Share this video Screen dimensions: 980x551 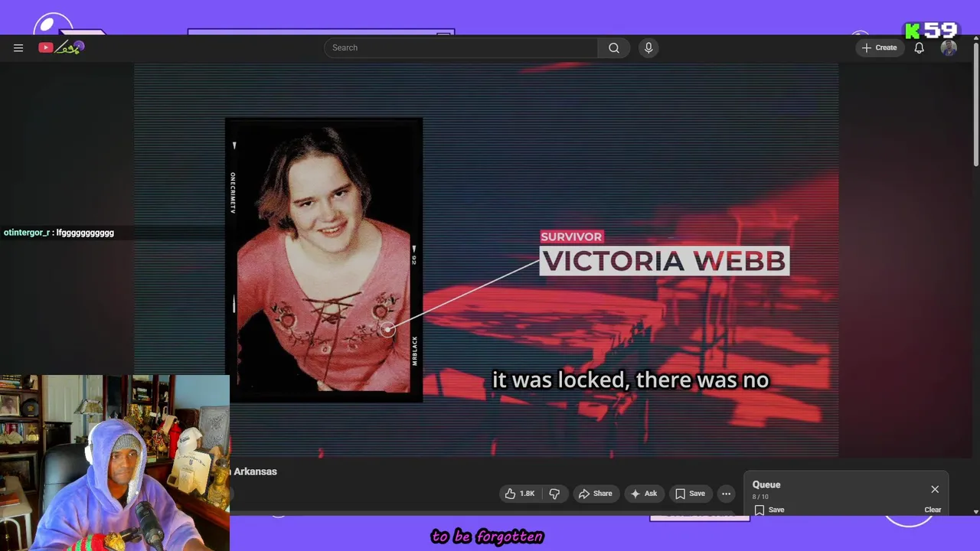point(595,494)
